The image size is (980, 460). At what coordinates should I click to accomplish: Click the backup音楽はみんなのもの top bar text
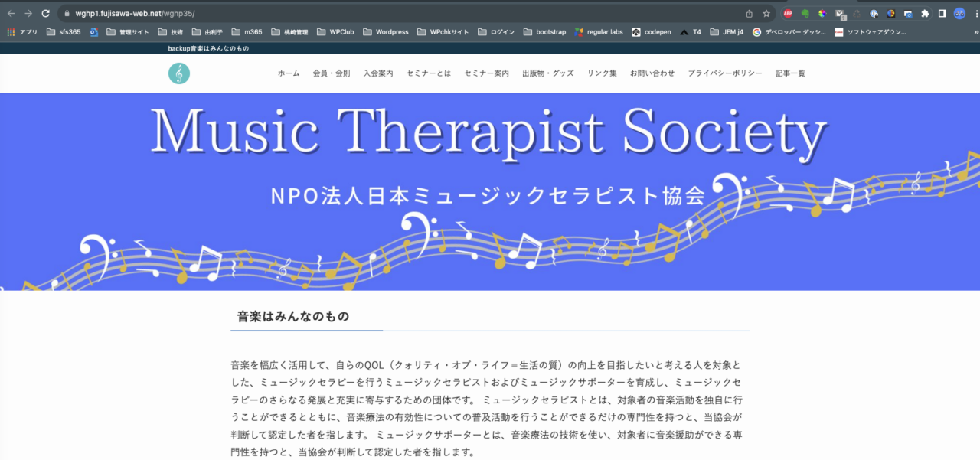(x=208, y=48)
